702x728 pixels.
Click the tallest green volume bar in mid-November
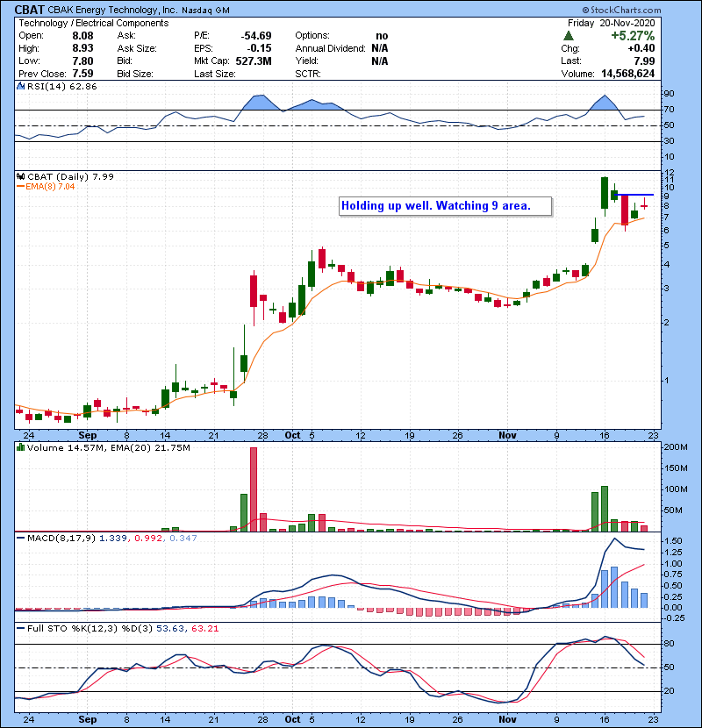(605, 509)
